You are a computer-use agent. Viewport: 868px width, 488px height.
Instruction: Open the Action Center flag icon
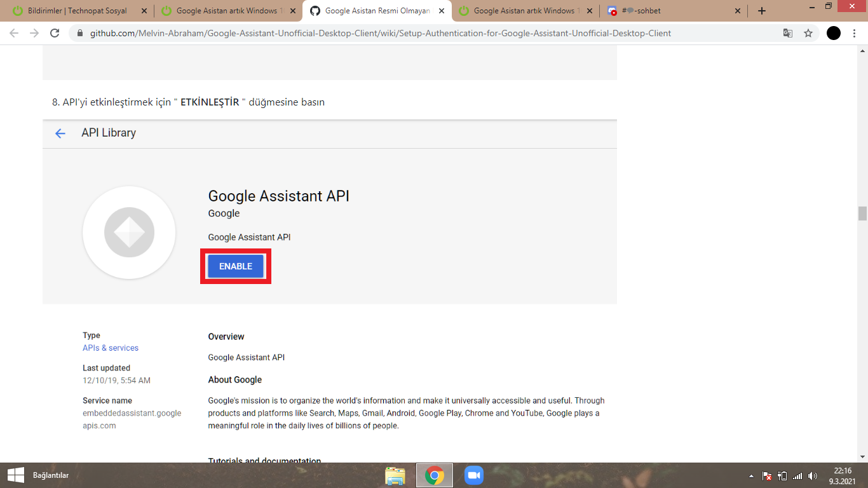(x=767, y=476)
